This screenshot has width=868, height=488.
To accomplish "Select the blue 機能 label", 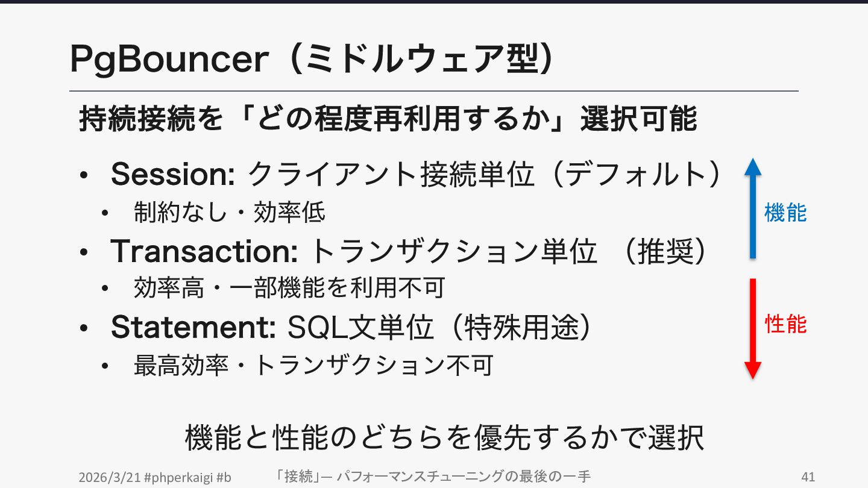I will [x=785, y=212].
